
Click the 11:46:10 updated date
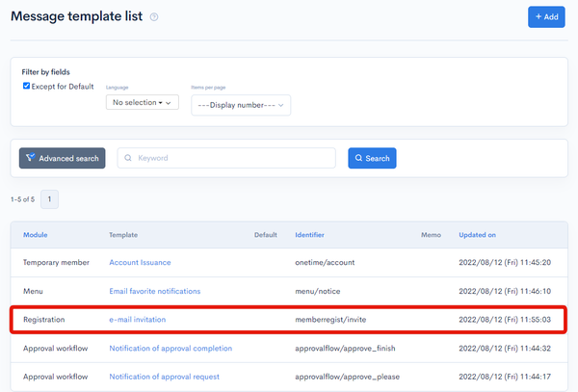(505, 292)
